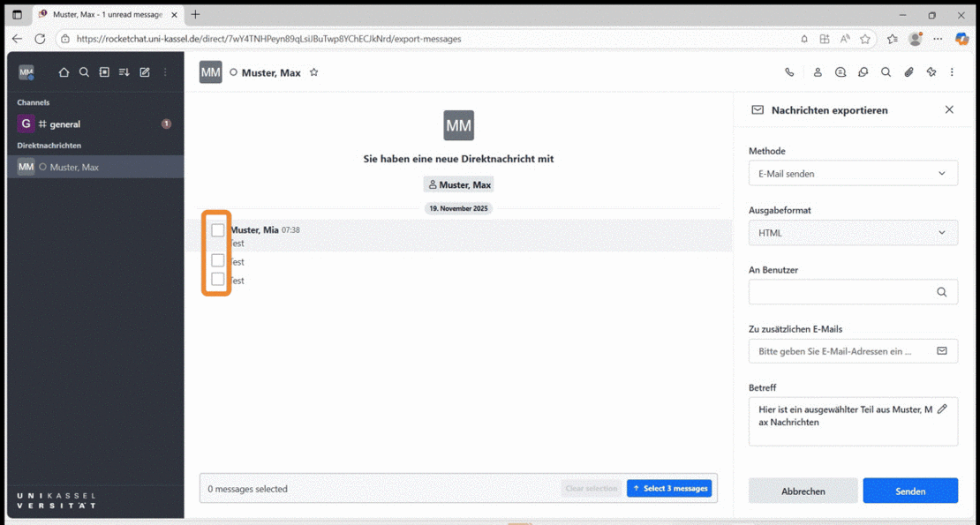The width and height of the screenshot is (980, 525).
Task: Expand the Methode dropdown showing E-Mail senden
Action: click(853, 174)
